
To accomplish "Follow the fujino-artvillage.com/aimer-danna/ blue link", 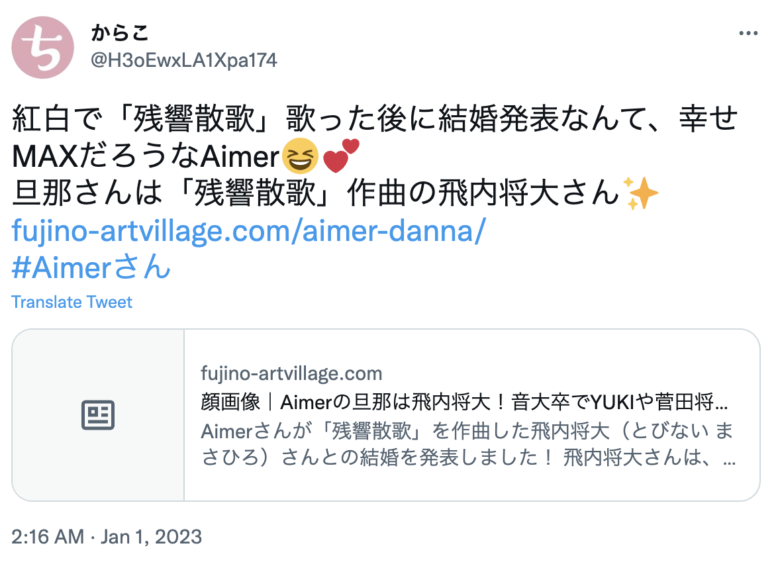I will pyautogui.click(x=248, y=231).
